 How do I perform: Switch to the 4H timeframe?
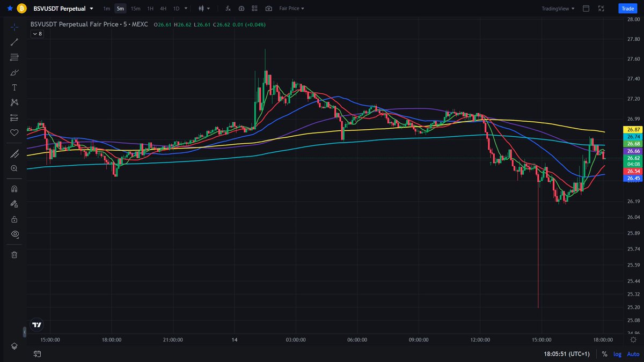point(163,9)
